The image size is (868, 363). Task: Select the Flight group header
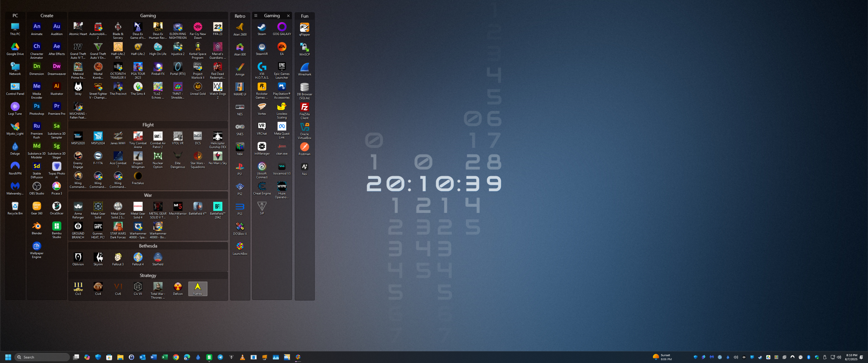(148, 125)
